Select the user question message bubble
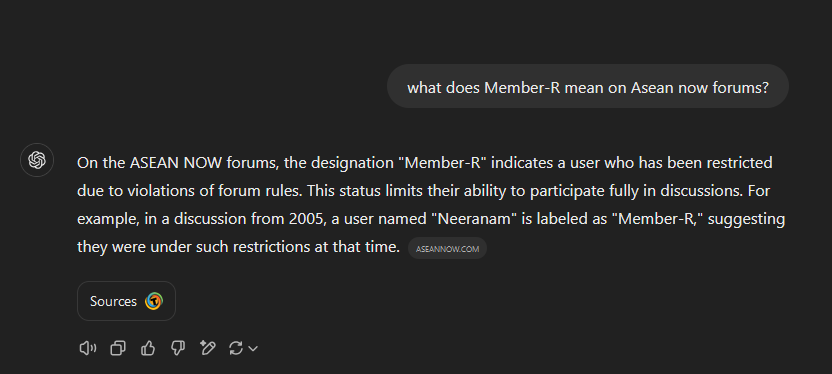Viewport: 832px width, 374px height. click(x=587, y=86)
